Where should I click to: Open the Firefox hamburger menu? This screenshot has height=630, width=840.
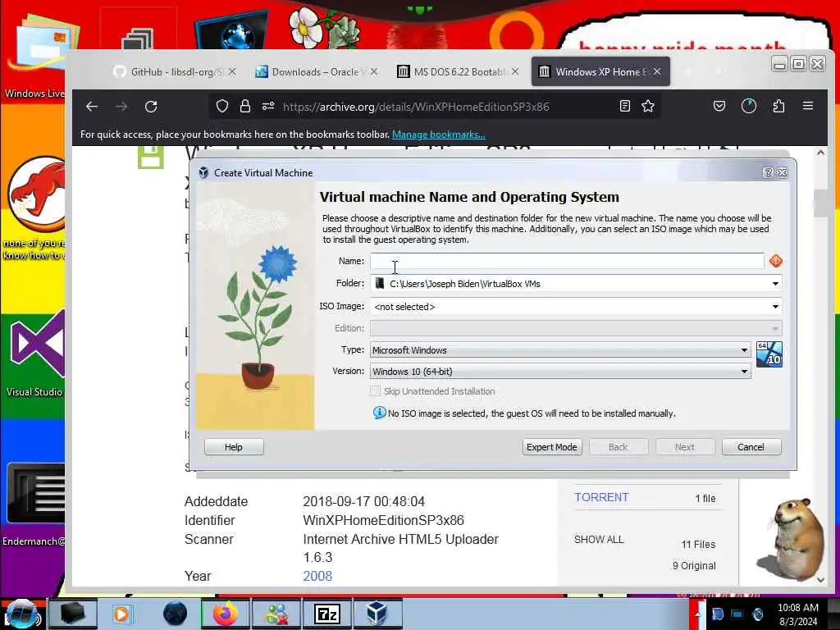point(808,106)
